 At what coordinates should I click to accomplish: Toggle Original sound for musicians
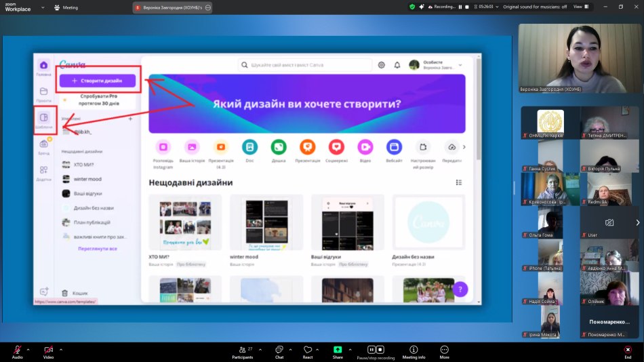tap(534, 7)
